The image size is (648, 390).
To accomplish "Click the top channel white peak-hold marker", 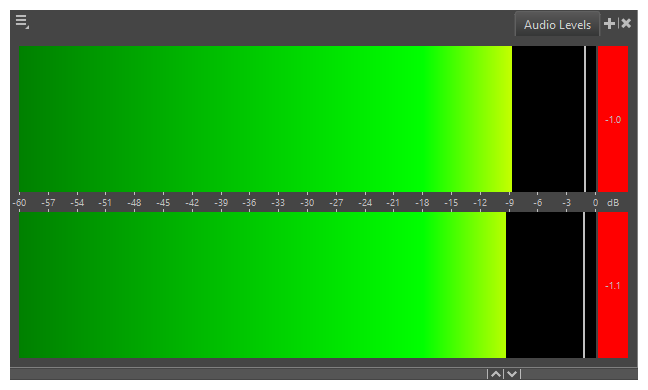I will coord(585,119).
